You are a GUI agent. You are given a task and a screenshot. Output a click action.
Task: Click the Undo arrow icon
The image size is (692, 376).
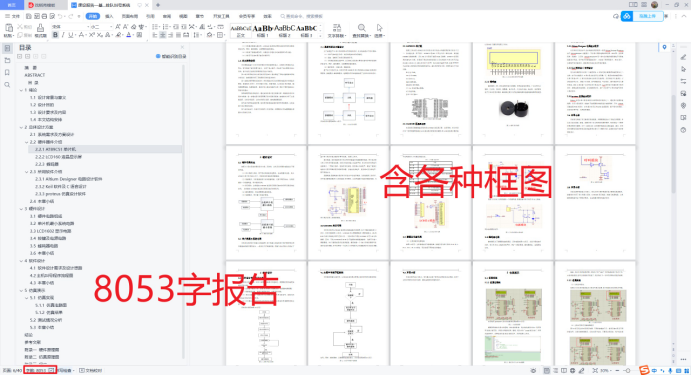pyautogui.click(x=60, y=16)
